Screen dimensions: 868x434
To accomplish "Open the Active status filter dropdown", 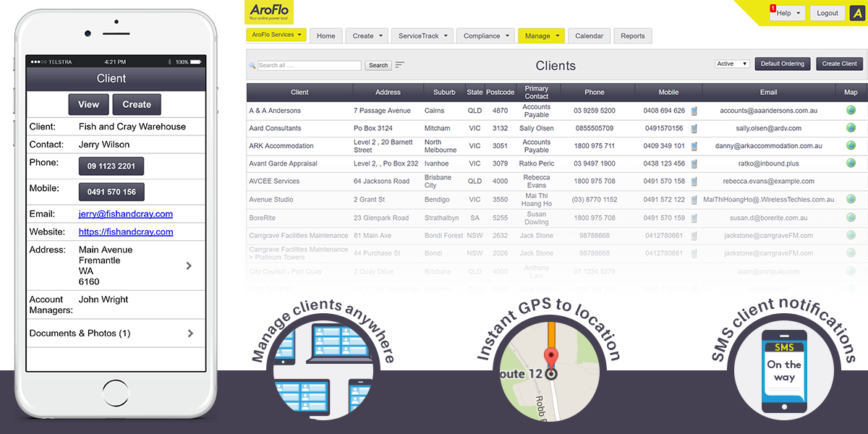I will [732, 64].
